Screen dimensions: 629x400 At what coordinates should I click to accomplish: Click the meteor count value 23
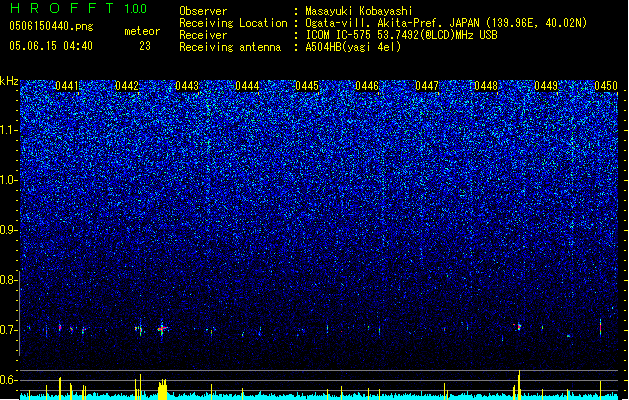[x=145, y=46]
